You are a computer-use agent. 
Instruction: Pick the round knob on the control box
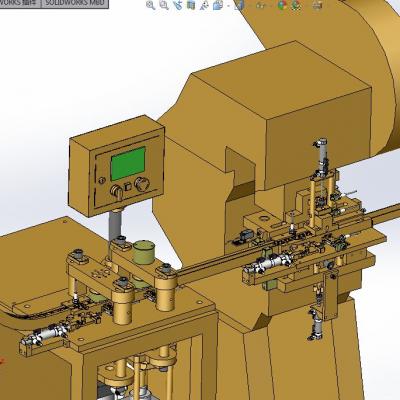point(142,184)
